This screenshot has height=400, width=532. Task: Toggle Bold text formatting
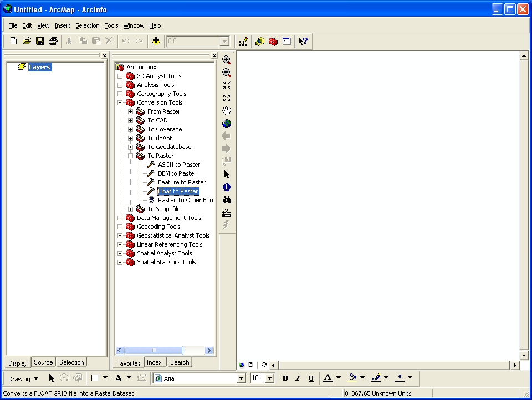tap(285, 378)
